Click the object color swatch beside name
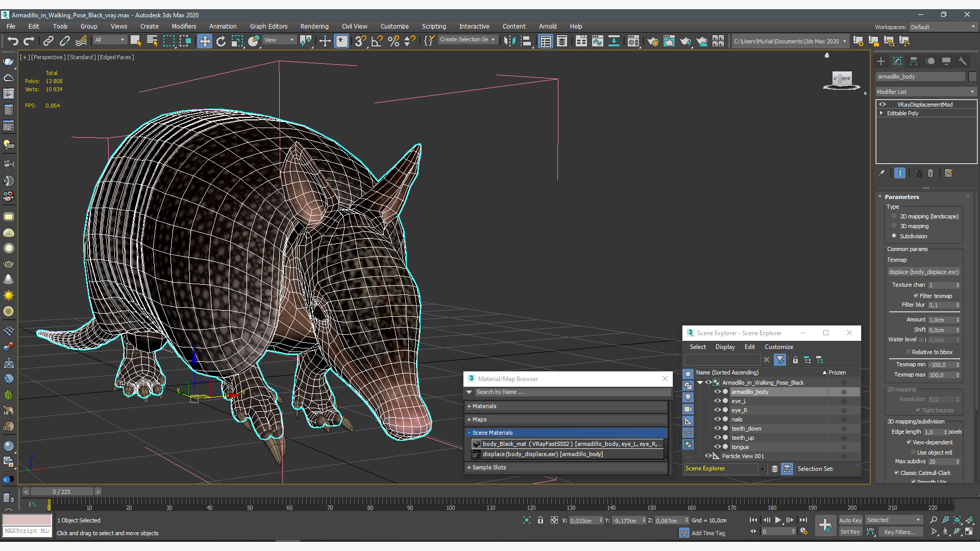The width and height of the screenshot is (980, 551). pos(972,77)
